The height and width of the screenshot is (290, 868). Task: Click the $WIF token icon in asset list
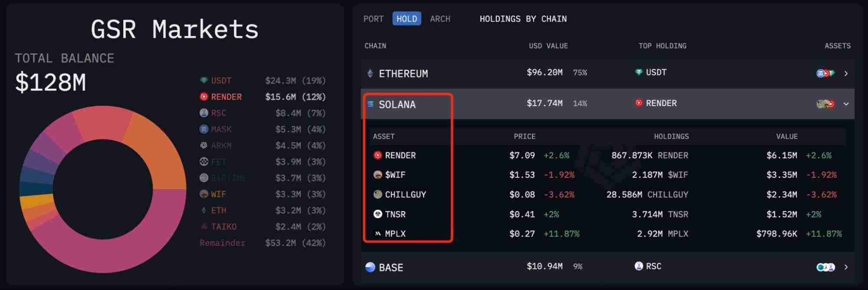coord(378,175)
